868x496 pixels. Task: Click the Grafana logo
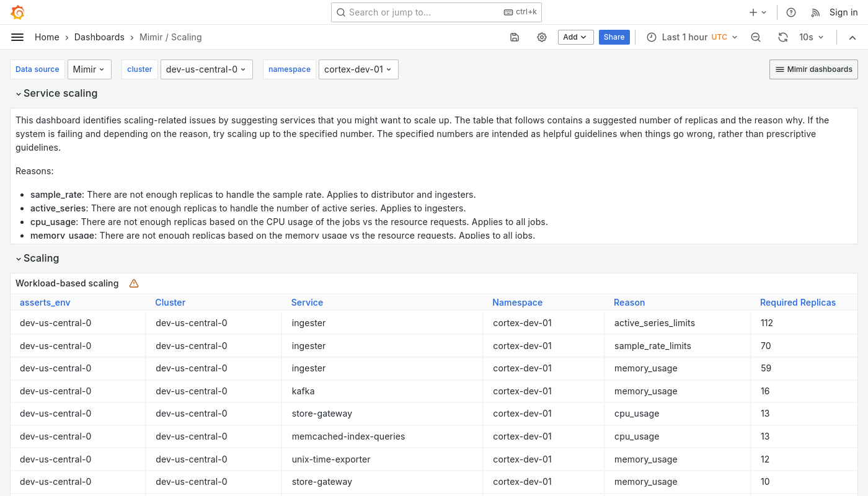pos(17,12)
